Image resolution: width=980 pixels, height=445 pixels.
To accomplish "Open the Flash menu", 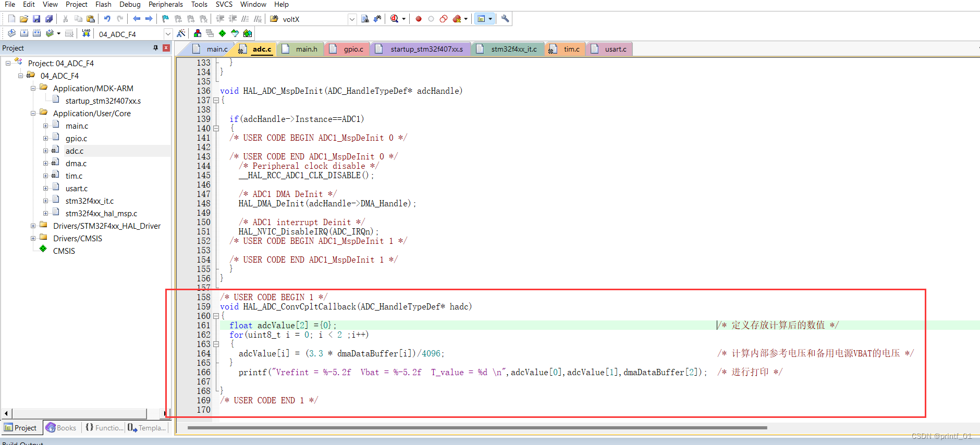I will click(x=103, y=4).
